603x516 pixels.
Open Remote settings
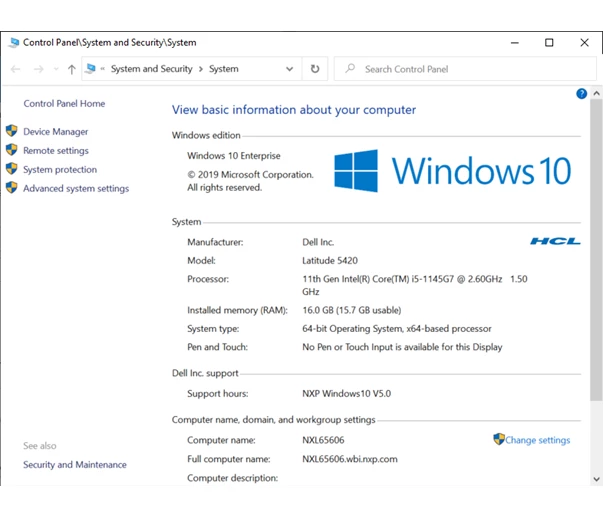point(56,150)
